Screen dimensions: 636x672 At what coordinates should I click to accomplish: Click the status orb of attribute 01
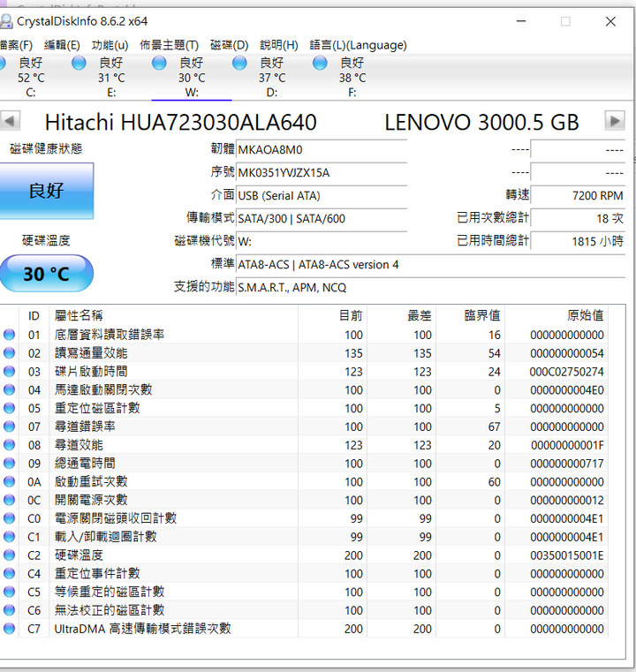coord(9,335)
